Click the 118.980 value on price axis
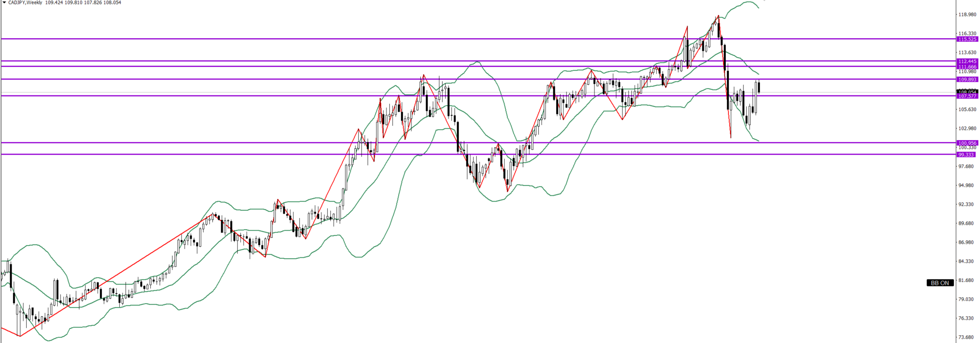Image resolution: width=980 pixels, height=343 pixels. [x=967, y=15]
